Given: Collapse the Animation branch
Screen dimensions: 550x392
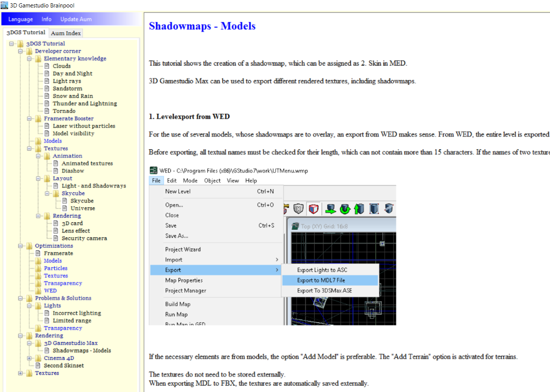Looking at the screenshot, I should click(38, 156).
